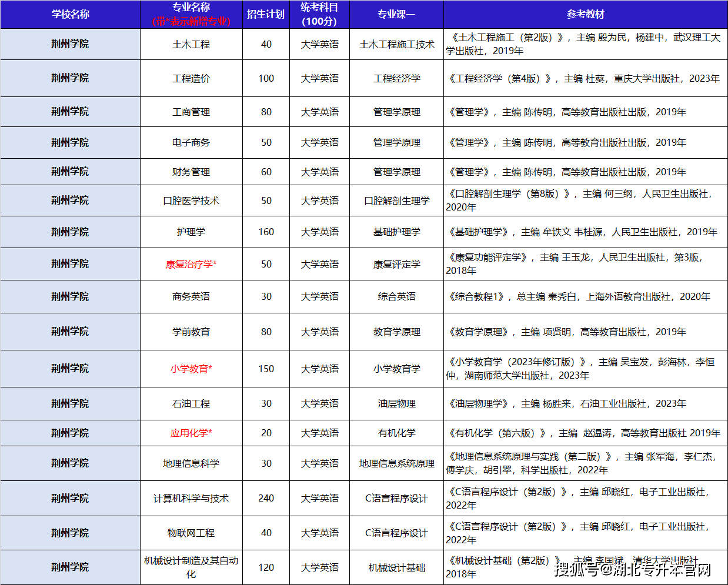Image resolution: width=728 pixels, height=585 pixels.
Task: Click the 《地理信息系统原理与实践》 textbook cell
Action: pyautogui.click(x=586, y=463)
